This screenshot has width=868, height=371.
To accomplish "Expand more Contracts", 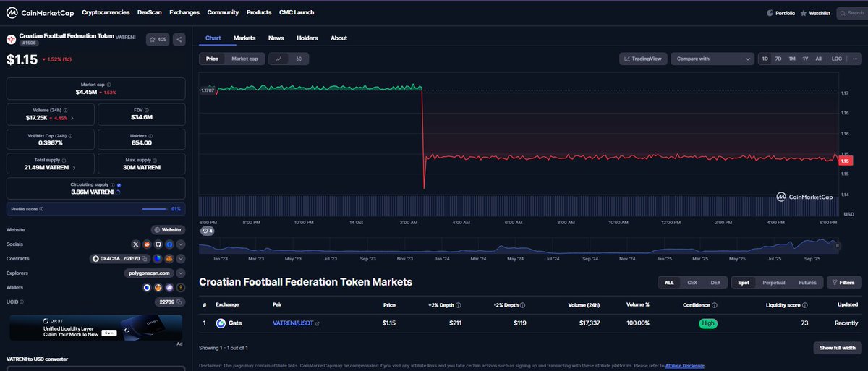I will [181, 258].
